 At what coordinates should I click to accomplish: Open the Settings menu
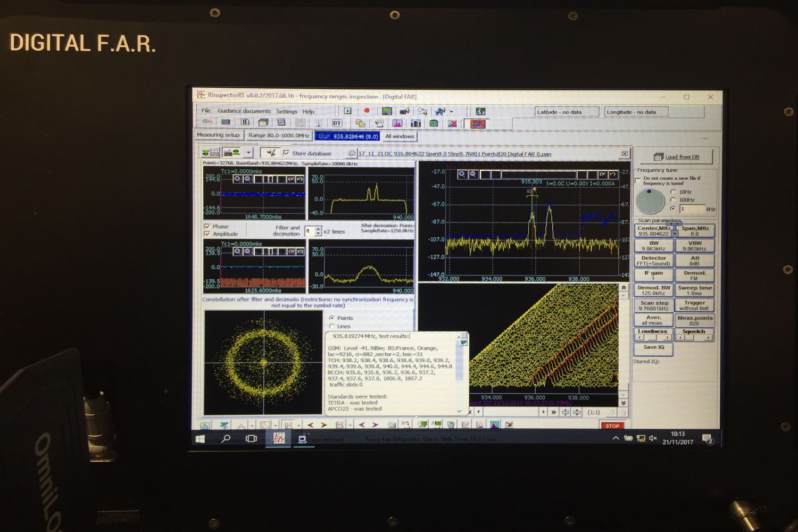coord(286,111)
